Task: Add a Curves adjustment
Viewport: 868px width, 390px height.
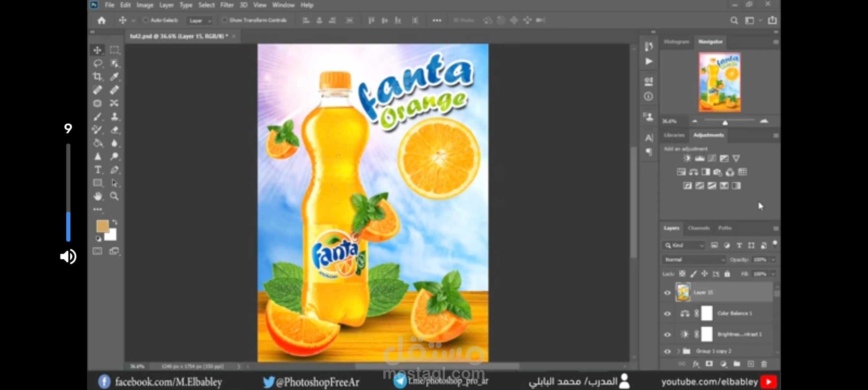Action: point(712,158)
